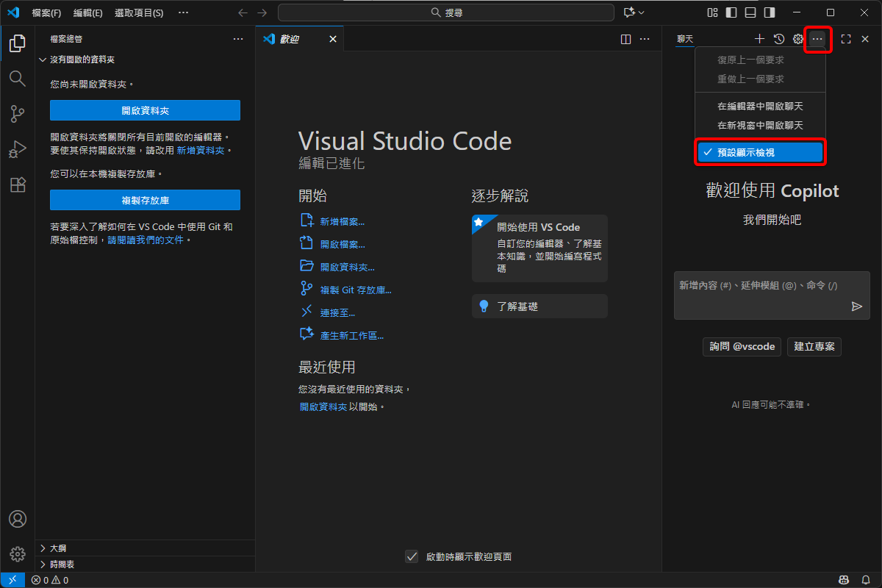Select the Run and Debug icon

tap(17, 149)
